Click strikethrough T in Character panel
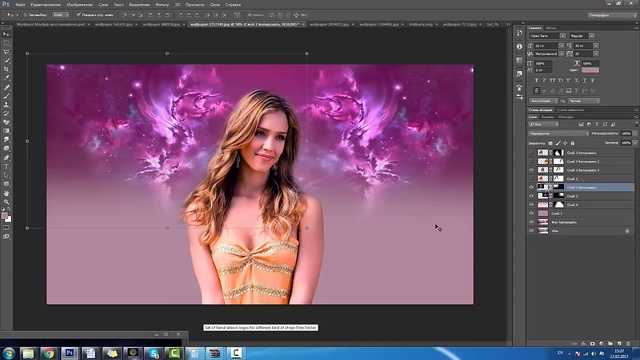640x360 pixels. pyautogui.click(x=593, y=80)
